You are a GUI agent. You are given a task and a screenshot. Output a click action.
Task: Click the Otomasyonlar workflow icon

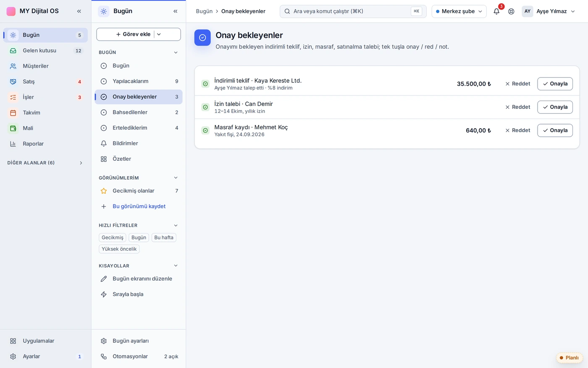pyautogui.click(x=104, y=357)
